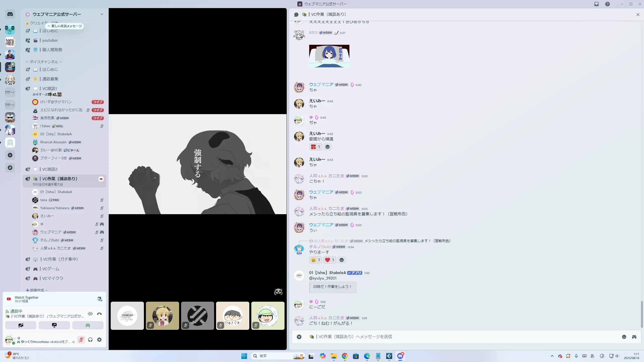644x362 pixels.
Task: Add the heart reaction on チルノ's message
Action: tap(330, 260)
